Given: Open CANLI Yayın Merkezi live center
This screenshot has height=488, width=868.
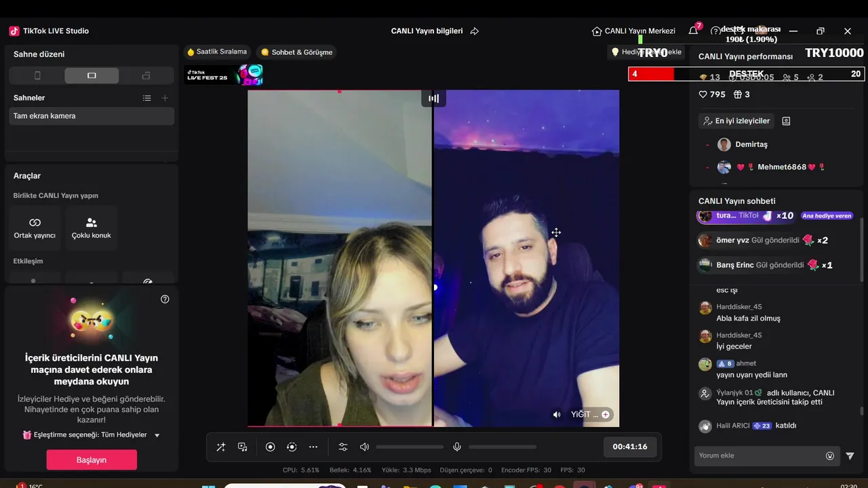Looking at the screenshot, I should coord(633,31).
